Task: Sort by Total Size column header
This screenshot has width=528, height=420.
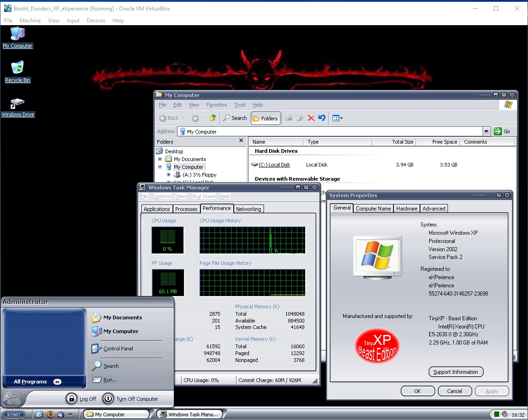Action: (393, 142)
